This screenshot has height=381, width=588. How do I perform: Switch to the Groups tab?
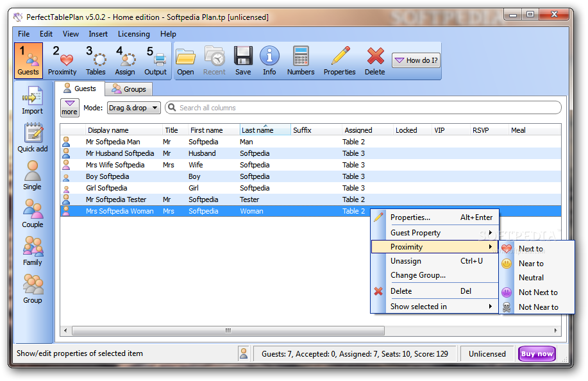pos(129,89)
